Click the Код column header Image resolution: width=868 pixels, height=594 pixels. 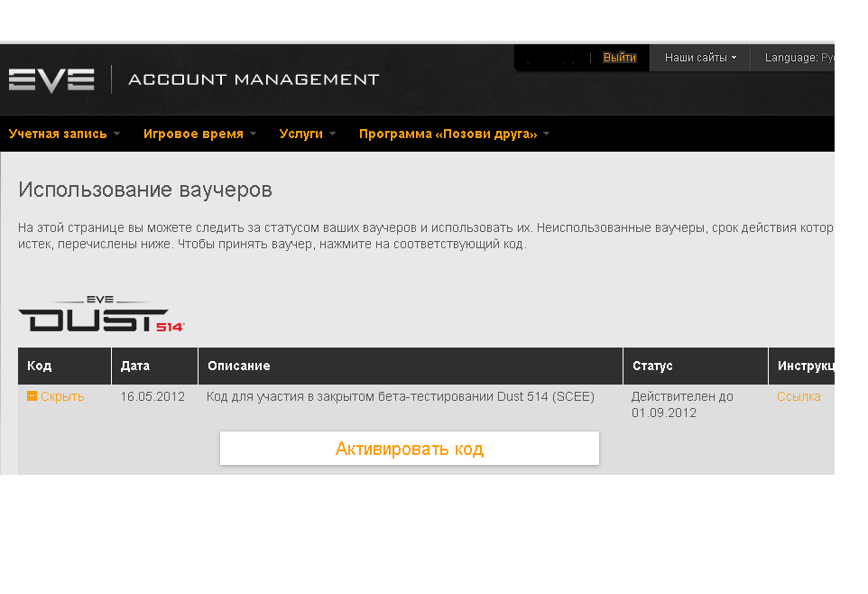[64, 366]
